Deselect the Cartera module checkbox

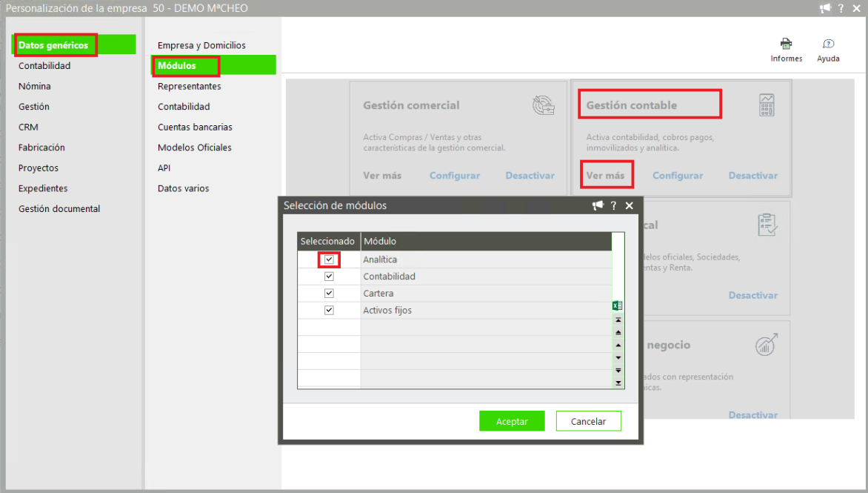pyautogui.click(x=329, y=294)
